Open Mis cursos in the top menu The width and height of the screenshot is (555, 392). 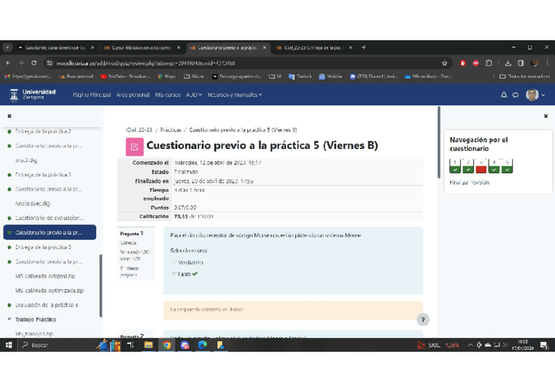(168, 95)
